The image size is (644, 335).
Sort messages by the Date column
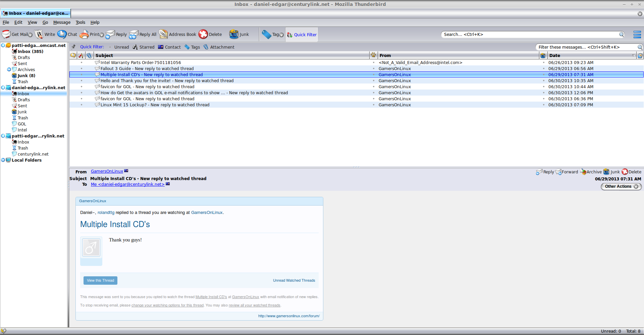pos(592,55)
